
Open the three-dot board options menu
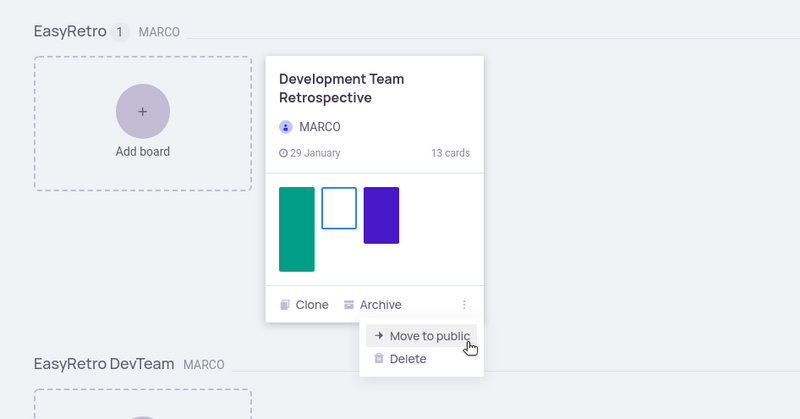click(464, 305)
